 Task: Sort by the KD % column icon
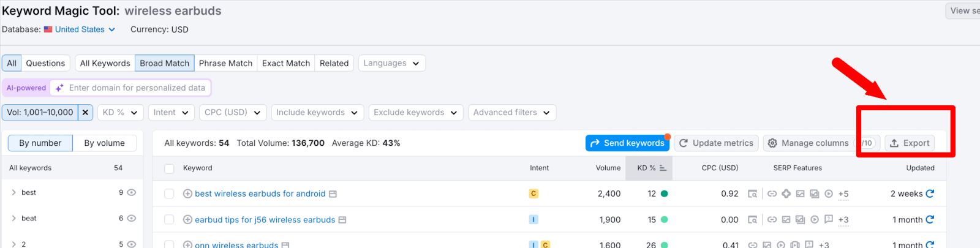coord(663,168)
